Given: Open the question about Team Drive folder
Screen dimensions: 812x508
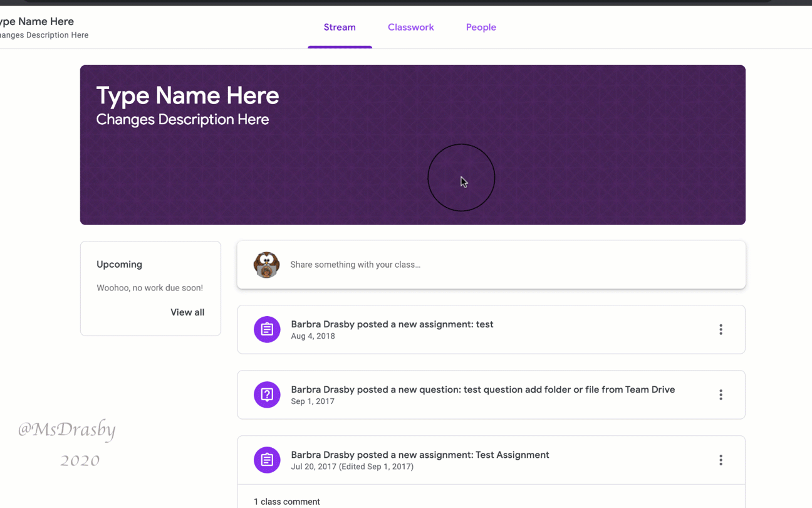Looking at the screenshot, I should tap(483, 389).
